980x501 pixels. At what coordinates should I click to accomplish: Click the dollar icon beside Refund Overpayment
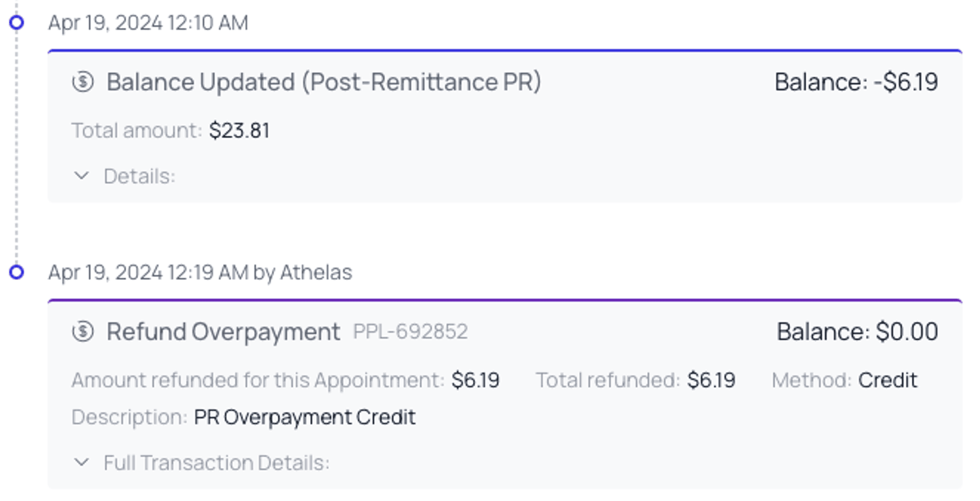[83, 332]
